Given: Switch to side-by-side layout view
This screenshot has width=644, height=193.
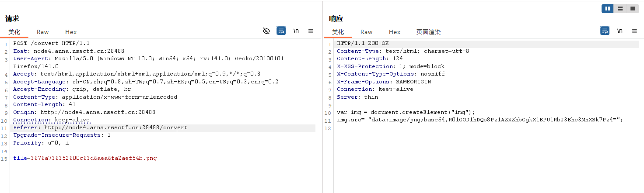Looking at the screenshot, I should click(x=608, y=8).
